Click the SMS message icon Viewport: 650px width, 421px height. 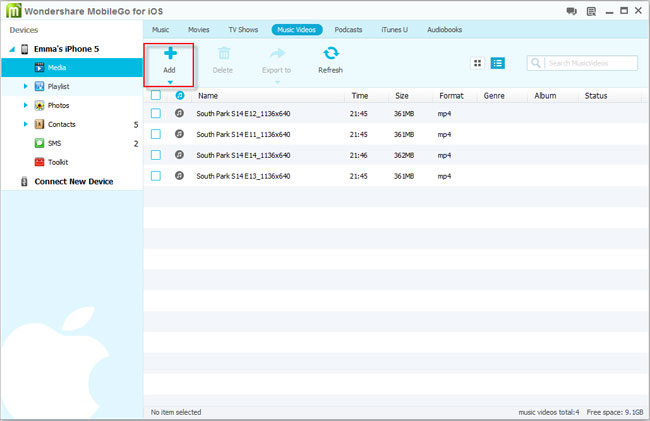[39, 143]
